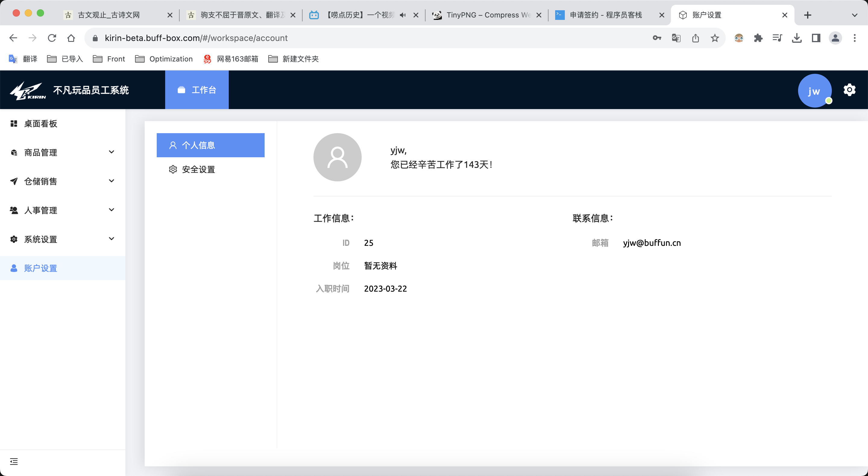Open 桌面看板 dashboard
Image resolution: width=868 pixels, height=476 pixels.
point(63,124)
